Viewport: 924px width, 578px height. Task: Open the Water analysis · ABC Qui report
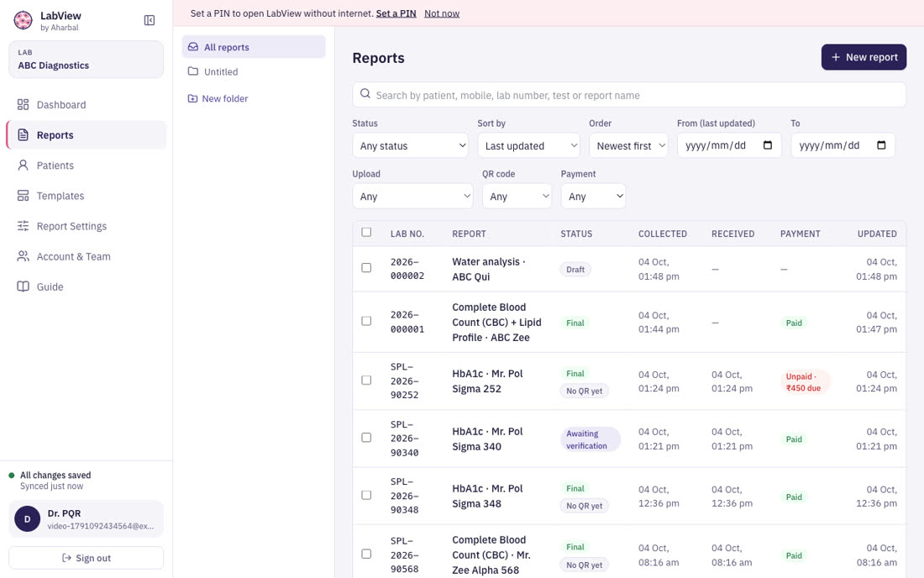pyautogui.click(x=489, y=269)
